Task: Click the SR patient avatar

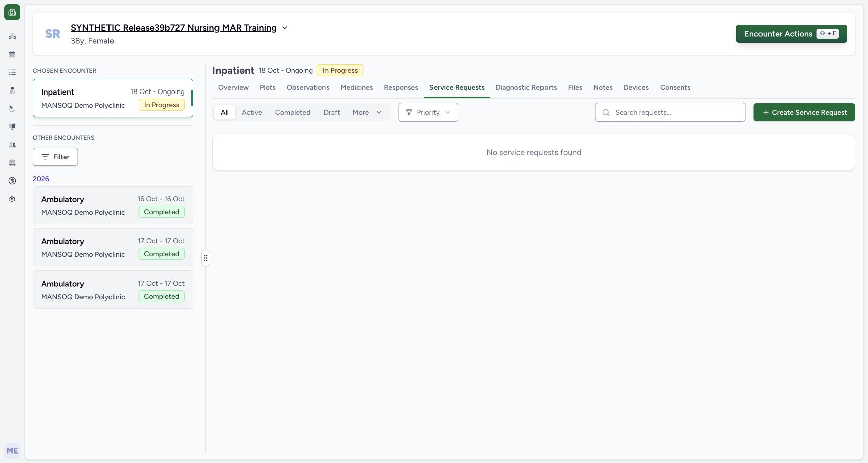Action: (53, 34)
